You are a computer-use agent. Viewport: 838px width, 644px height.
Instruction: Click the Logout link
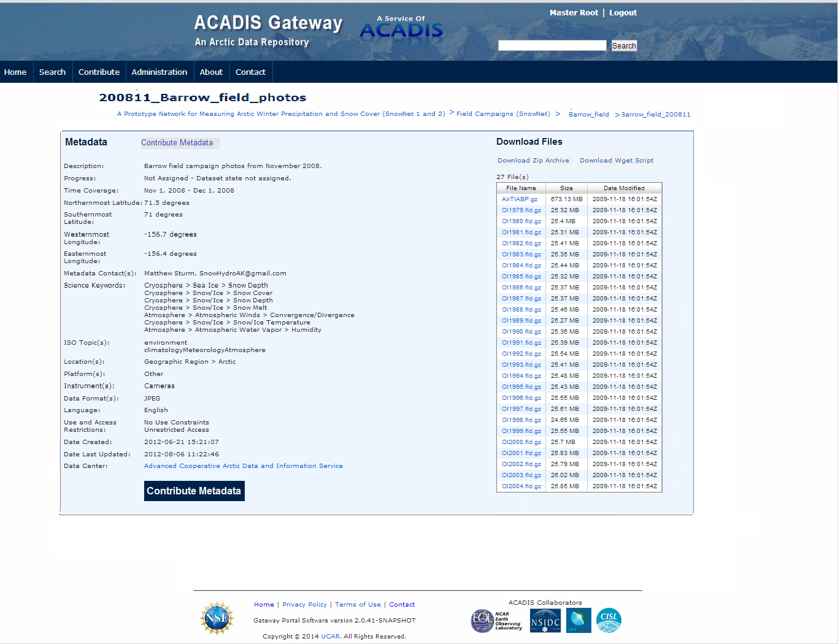point(623,13)
